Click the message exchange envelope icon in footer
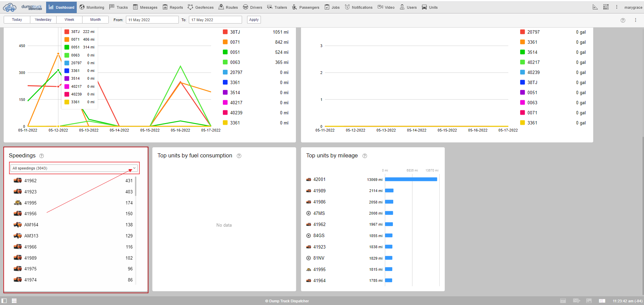The image size is (644, 305). [576, 301]
